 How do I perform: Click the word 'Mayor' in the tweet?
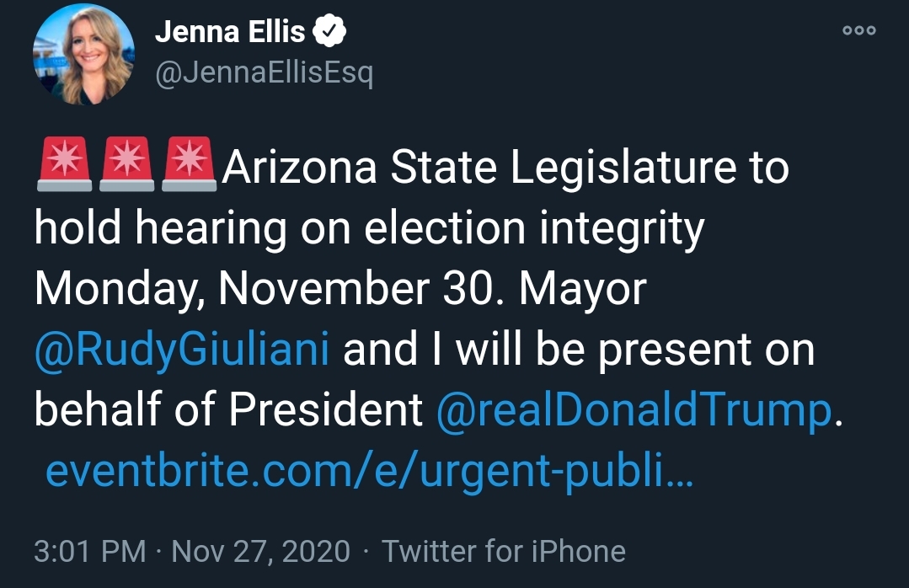tap(583, 289)
